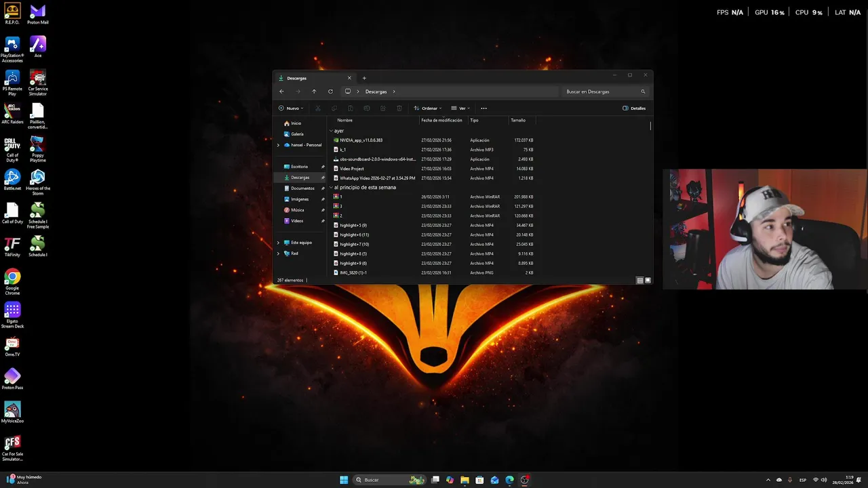Expand hansel - Personal in sidebar
Screen dimensions: 868x488
278,145
